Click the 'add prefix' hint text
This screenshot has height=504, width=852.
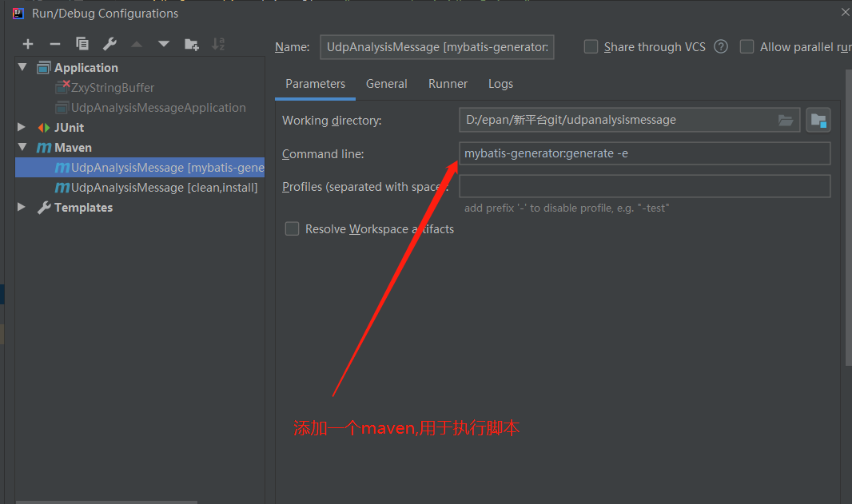click(566, 208)
